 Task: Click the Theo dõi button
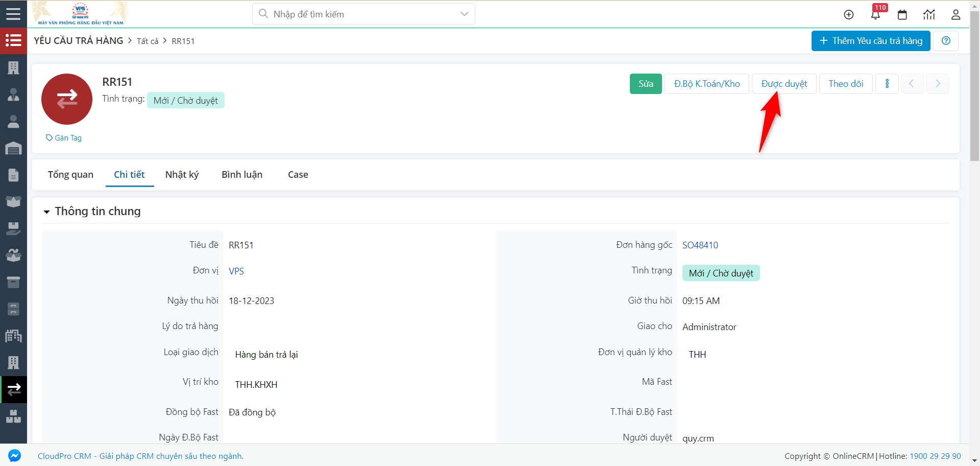846,84
